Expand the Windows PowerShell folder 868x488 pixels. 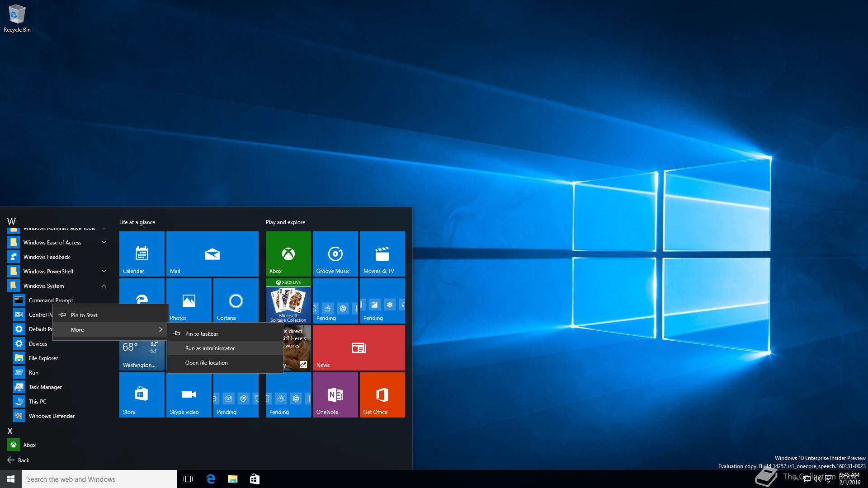(x=58, y=271)
